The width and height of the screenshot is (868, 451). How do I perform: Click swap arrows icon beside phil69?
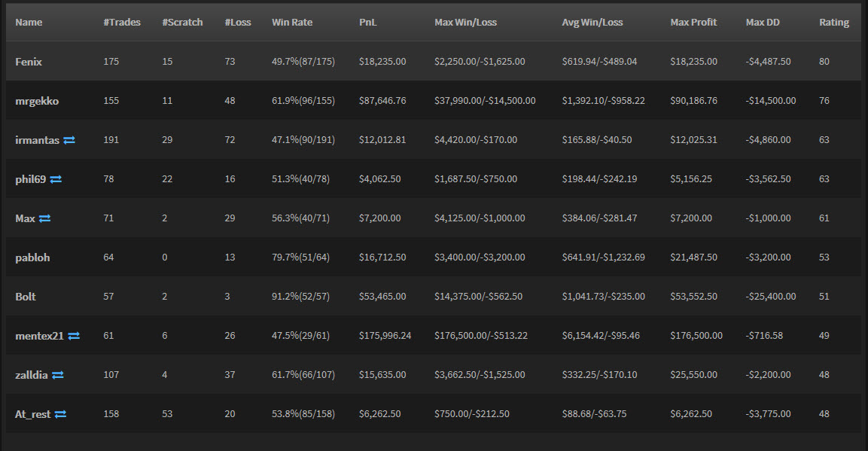(56, 179)
